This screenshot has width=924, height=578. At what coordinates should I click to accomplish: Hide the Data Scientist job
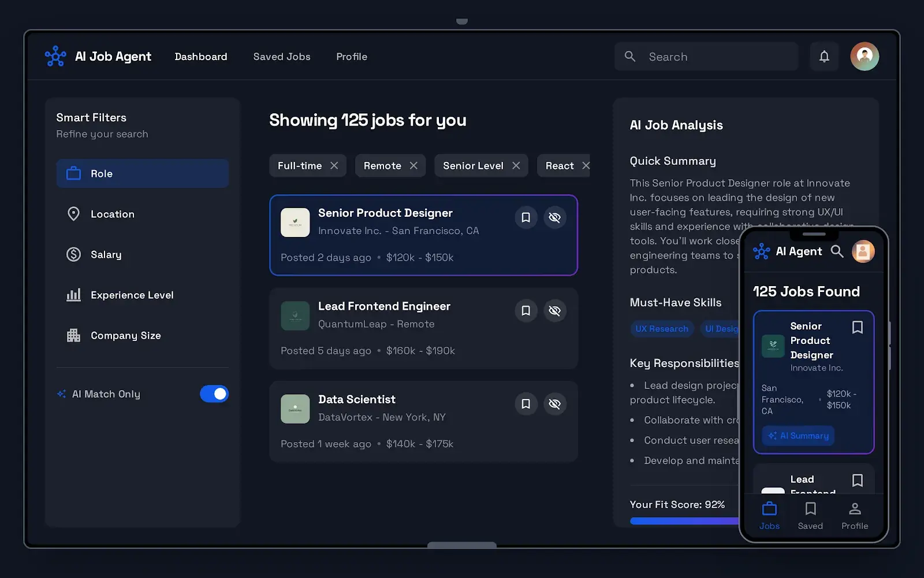[555, 403]
